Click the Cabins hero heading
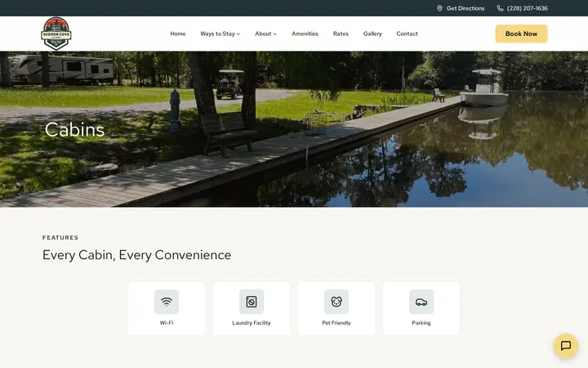 (x=74, y=129)
